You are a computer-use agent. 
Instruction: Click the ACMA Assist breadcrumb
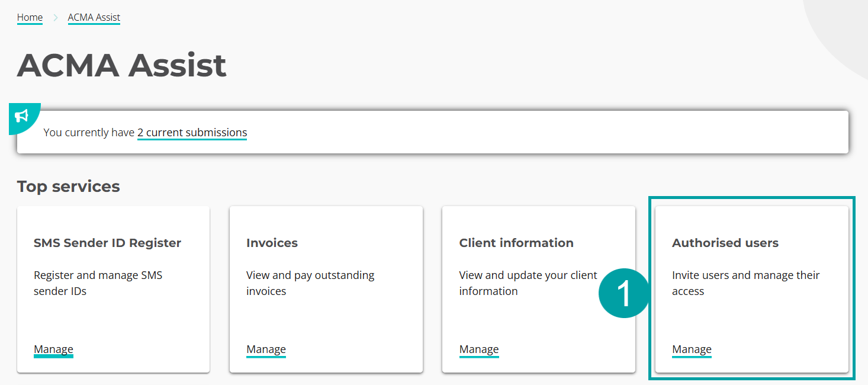point(94,17)
